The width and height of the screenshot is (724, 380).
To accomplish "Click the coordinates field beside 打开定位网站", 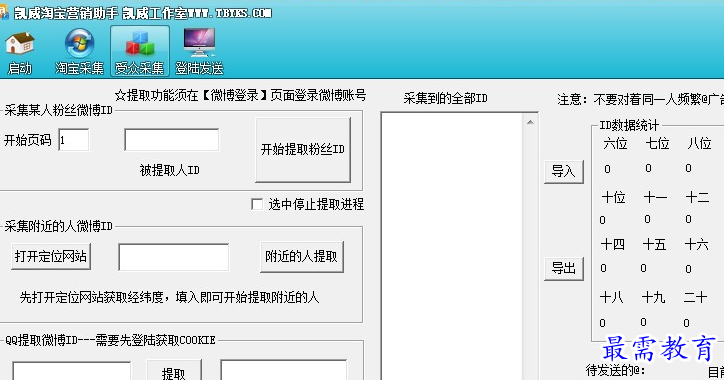I will pos(174,257).
